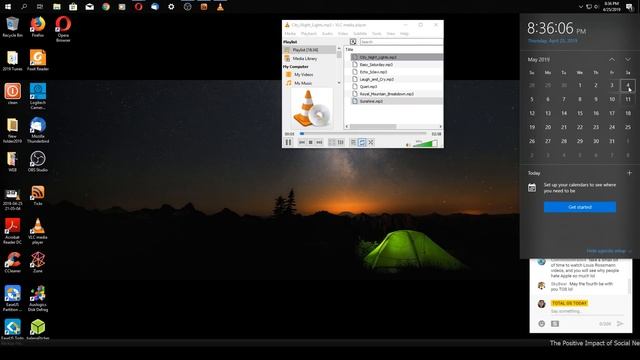Select May 15 in the calendar
This screenshot has width=640, height=360.
(x=580, y=113)
